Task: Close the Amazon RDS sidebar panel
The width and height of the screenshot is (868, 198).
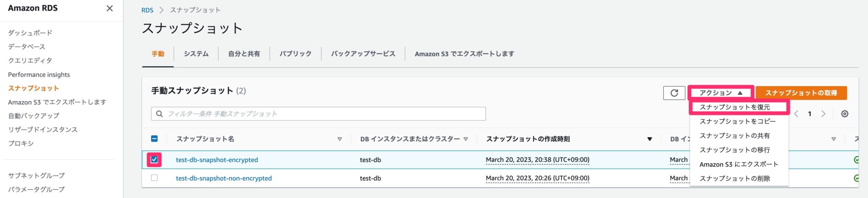Action: tap(109, 8)
